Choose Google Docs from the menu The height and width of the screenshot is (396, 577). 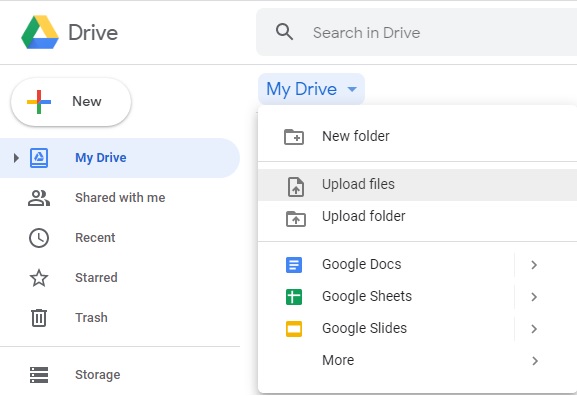pos(417,265)
